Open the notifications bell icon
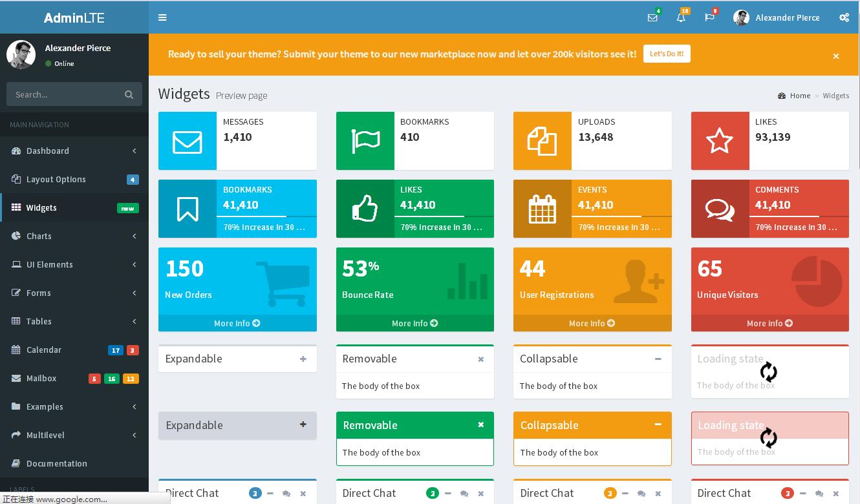Screen dimensions: 860x504 tap(681, 17)
